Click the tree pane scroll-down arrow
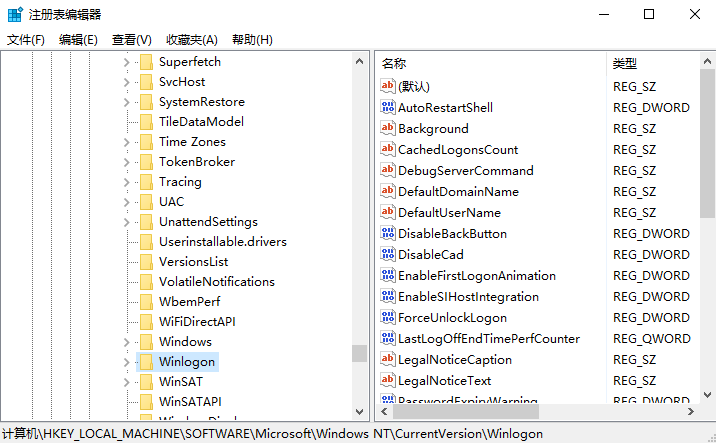Screen dimensions: 716x443 point(359,412)
